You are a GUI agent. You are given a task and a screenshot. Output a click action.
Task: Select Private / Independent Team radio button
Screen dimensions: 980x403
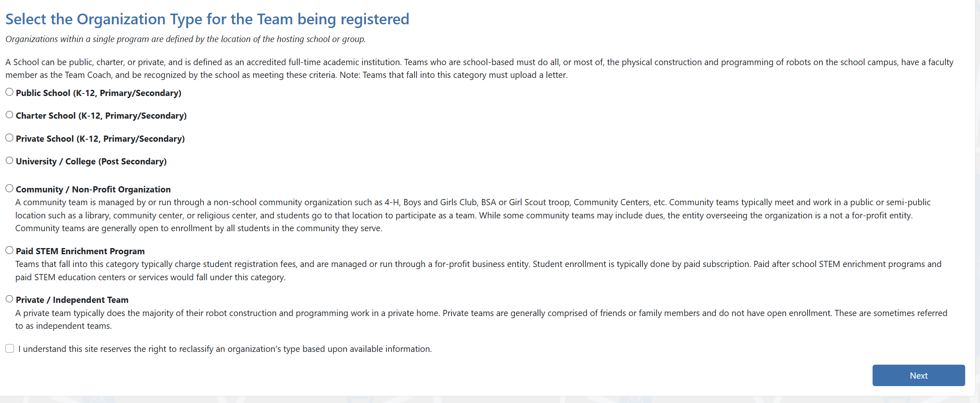coord(9,299)
